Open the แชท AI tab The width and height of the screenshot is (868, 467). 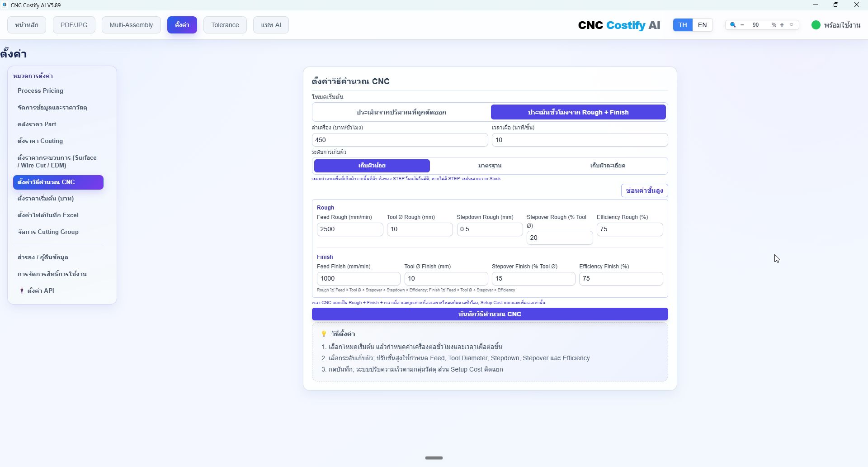click(x=271, y=25)
